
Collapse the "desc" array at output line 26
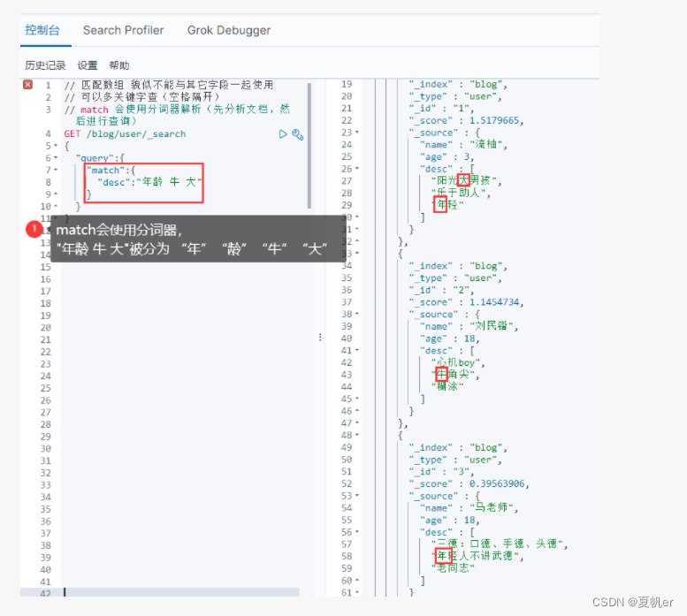point(357,169)
